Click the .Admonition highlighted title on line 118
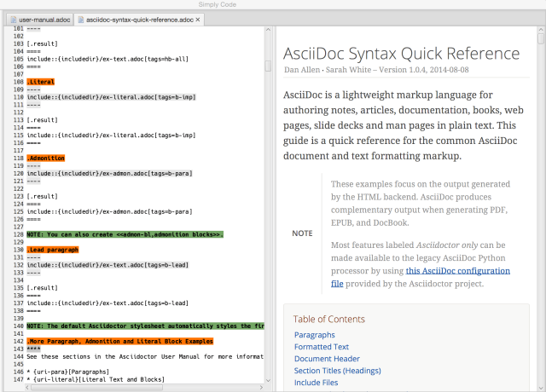Screen dimensions: 546x392 point(45,159)
